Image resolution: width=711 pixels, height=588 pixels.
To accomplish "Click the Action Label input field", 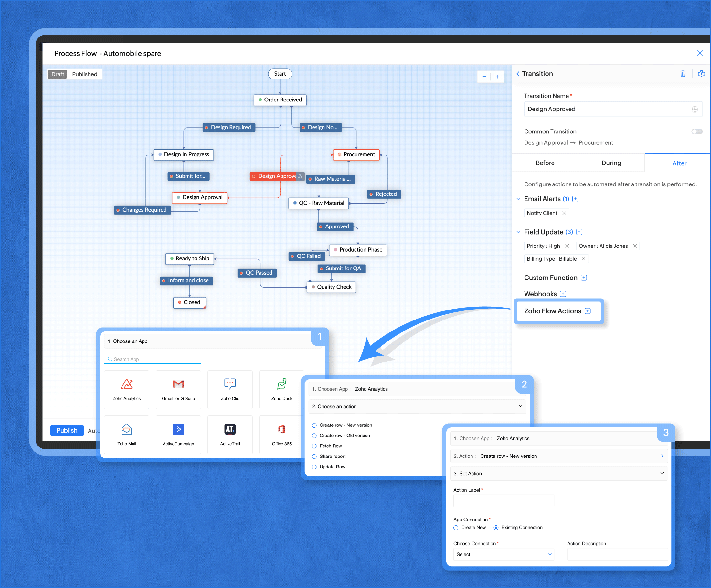I will (503, 500).
